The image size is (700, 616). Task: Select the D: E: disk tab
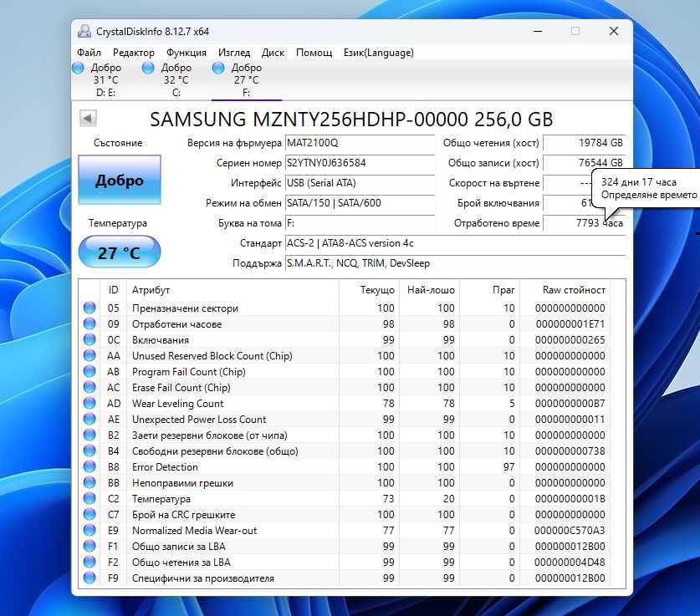click(x=106, y=80)
